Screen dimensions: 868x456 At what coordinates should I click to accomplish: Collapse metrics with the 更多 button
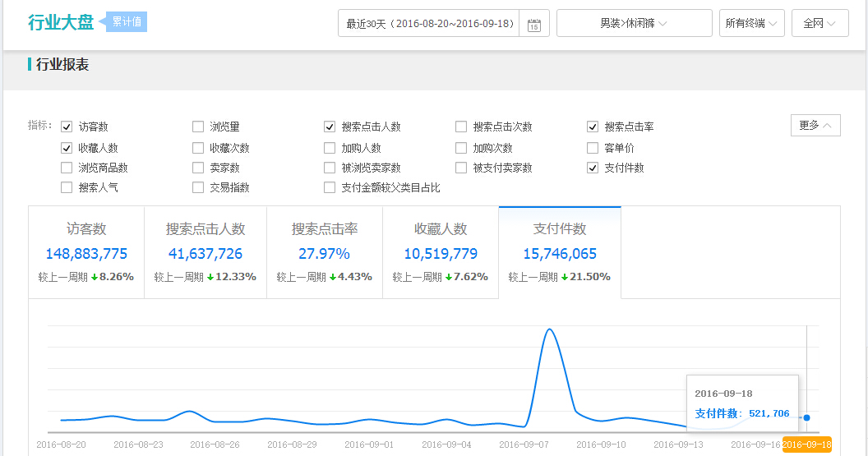coord(815,125)
